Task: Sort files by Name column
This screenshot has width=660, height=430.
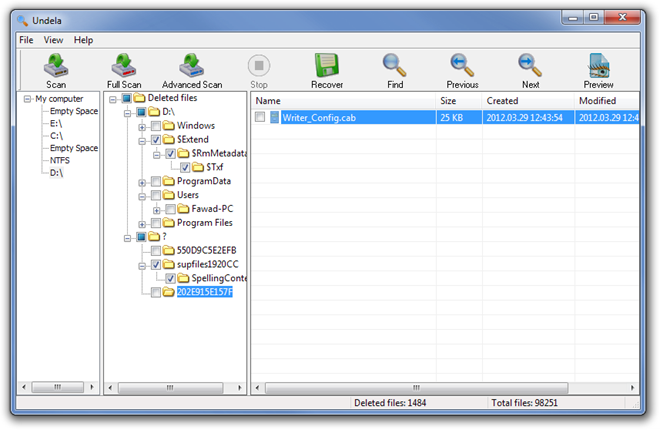Action: 343,101
